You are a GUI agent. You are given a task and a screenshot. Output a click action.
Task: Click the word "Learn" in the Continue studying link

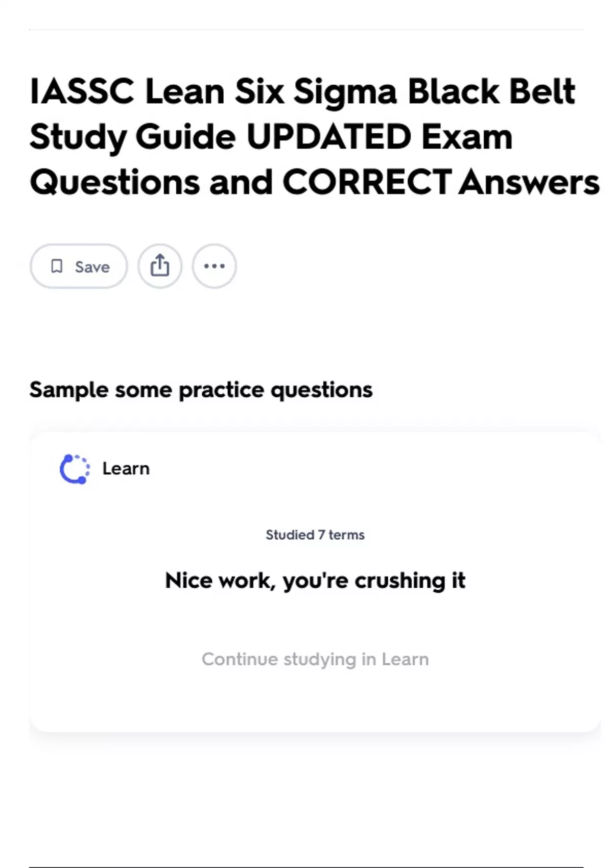pos(405,659)
